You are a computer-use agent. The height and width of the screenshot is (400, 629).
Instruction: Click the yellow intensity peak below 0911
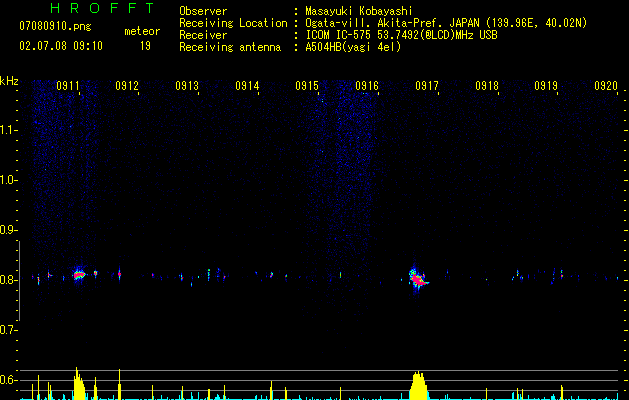pos(79,384)
